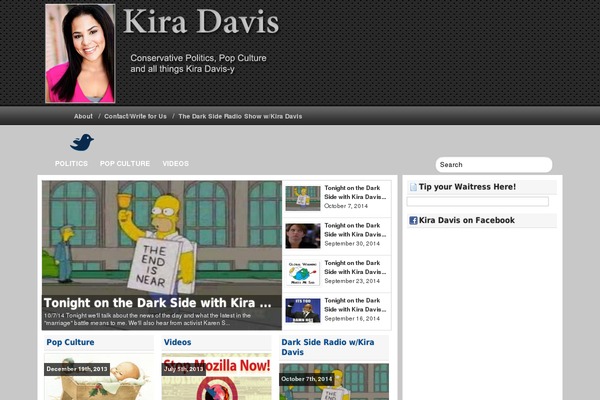Open the About page link
The height and width of the screenshot is (400, 600).
point(83,116)
